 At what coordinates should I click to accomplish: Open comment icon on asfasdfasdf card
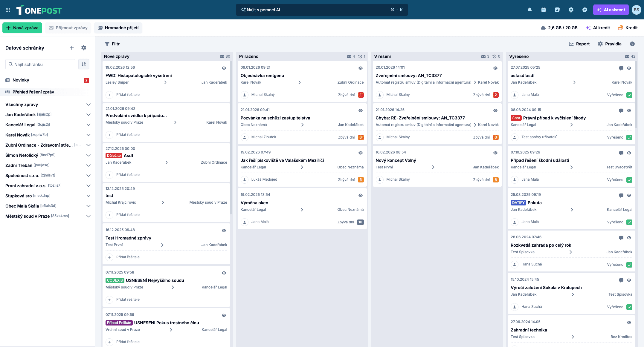(x=621, y=68)
